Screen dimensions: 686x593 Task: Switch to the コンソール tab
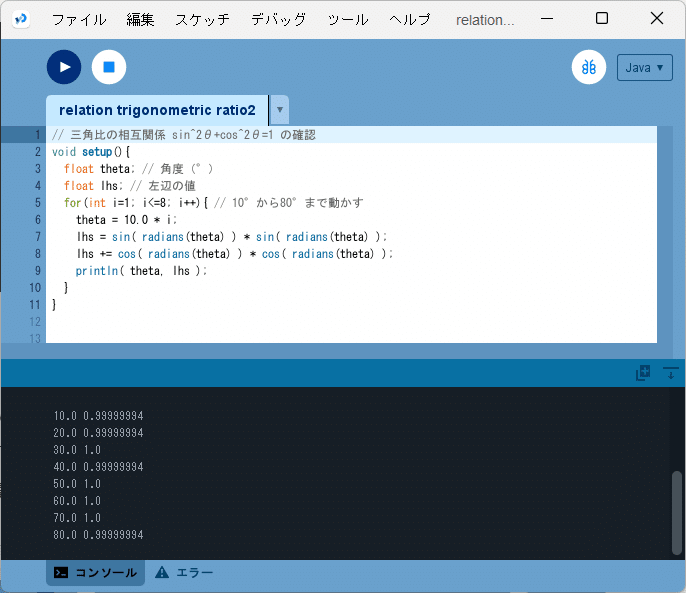pos(95,572)
